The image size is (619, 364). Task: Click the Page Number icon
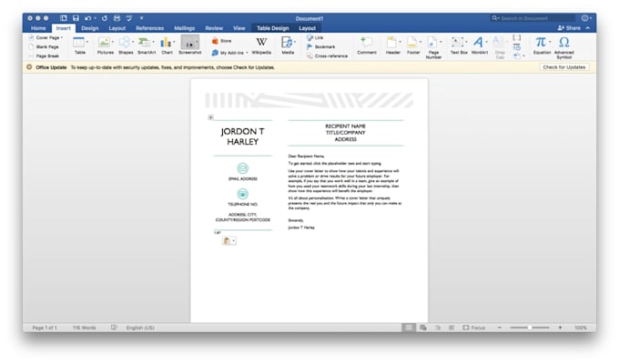432,42
